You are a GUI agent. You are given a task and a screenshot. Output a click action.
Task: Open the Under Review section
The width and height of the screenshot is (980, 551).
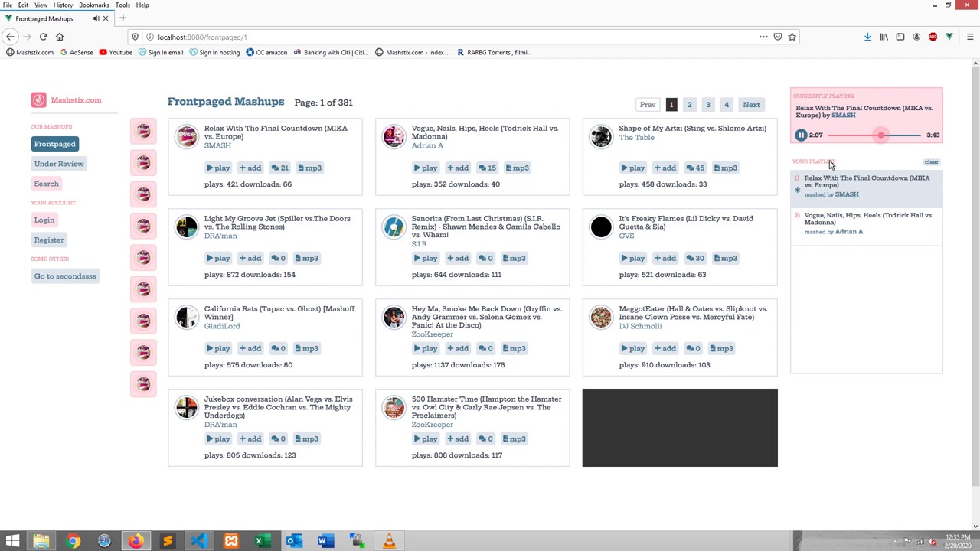59,164
